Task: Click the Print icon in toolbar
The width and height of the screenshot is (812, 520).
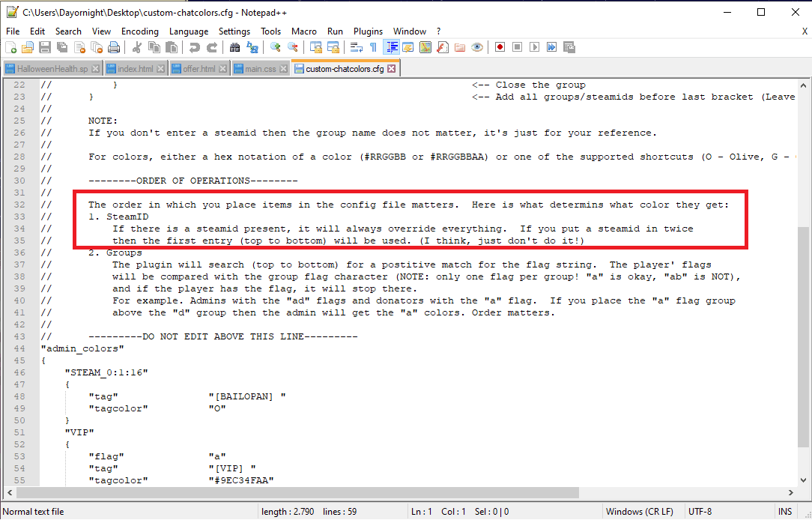Action: point(114,47)
